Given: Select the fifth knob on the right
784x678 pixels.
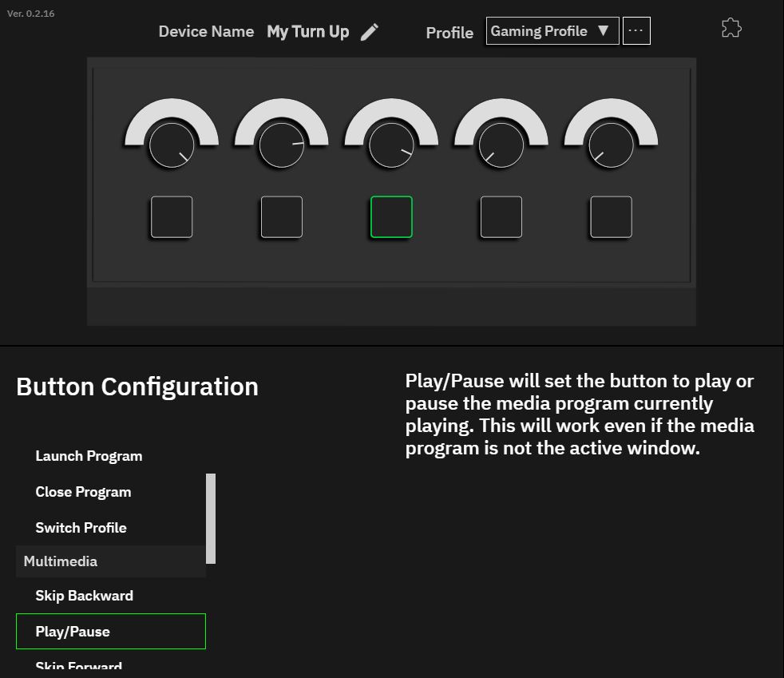Looking at the screenshot, I should (x=611, y=145).
